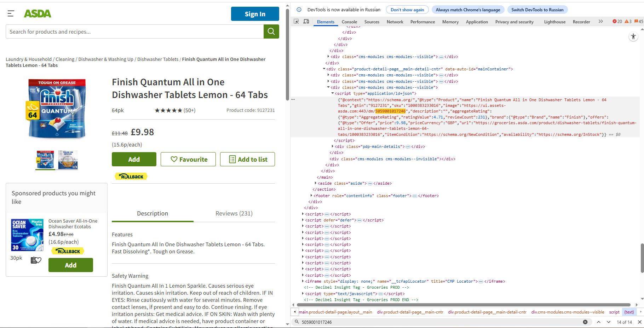Open Dishwasher & Washing Up breadcrumb
Viewport: 644px width, 328px height.
click(106, 59)
